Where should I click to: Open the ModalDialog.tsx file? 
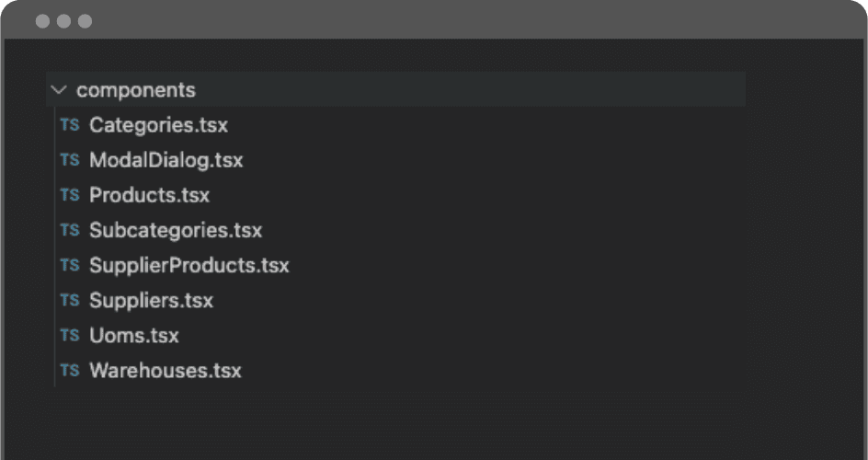coord(166,160)
